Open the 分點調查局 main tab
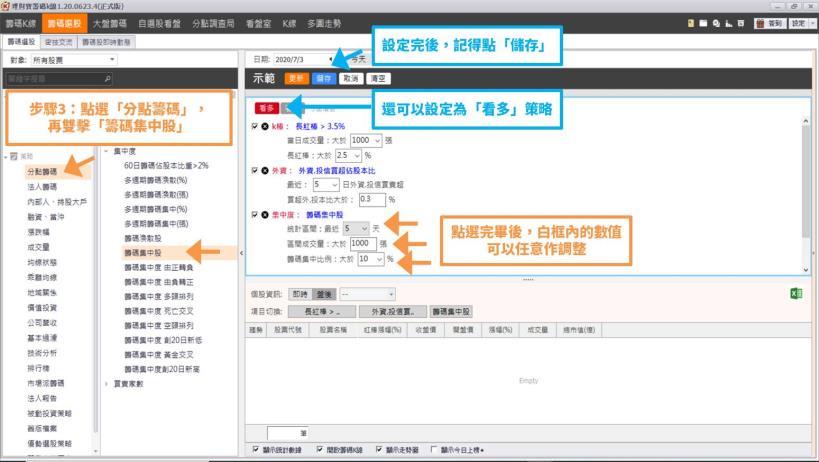Screen dimensions: 819x462 [213, 23]
